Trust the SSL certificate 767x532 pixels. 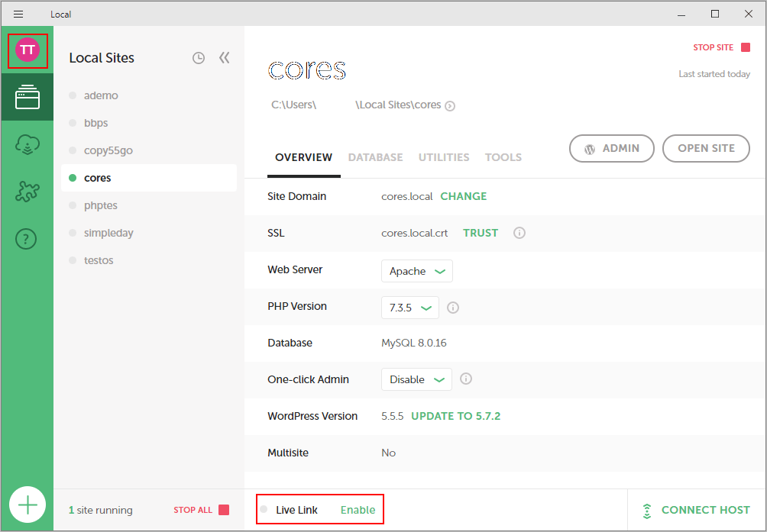pos(481,233)
